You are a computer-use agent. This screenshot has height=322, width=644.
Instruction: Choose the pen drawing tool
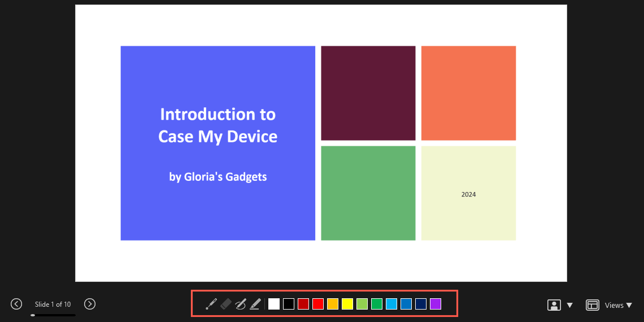[x=241, y=304]
